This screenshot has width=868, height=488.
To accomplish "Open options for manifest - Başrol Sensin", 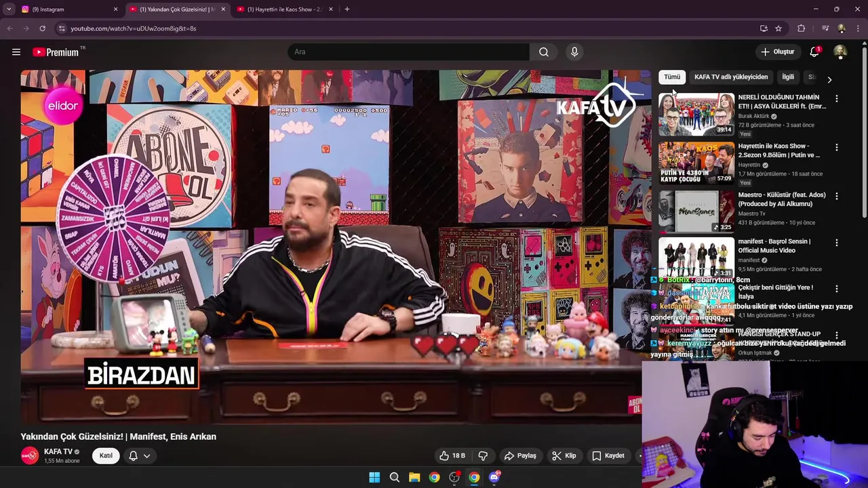I will click(x=837, y=243).
